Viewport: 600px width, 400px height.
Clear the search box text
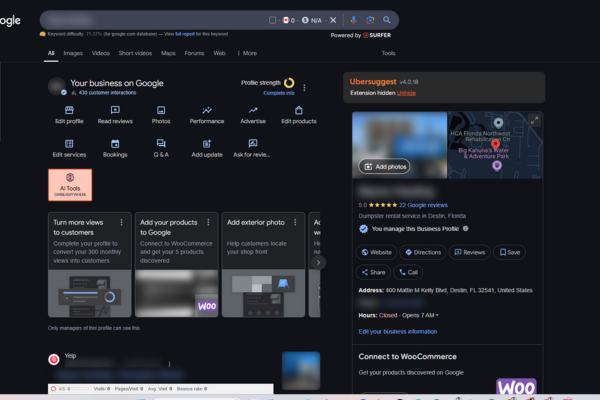[x=333, y=20]
